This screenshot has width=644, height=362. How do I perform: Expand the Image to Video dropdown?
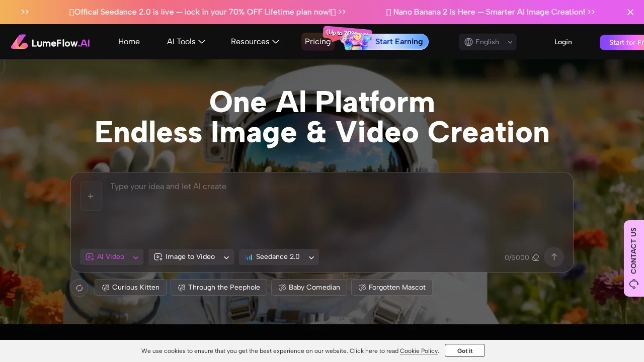click(x=226, y=257)
